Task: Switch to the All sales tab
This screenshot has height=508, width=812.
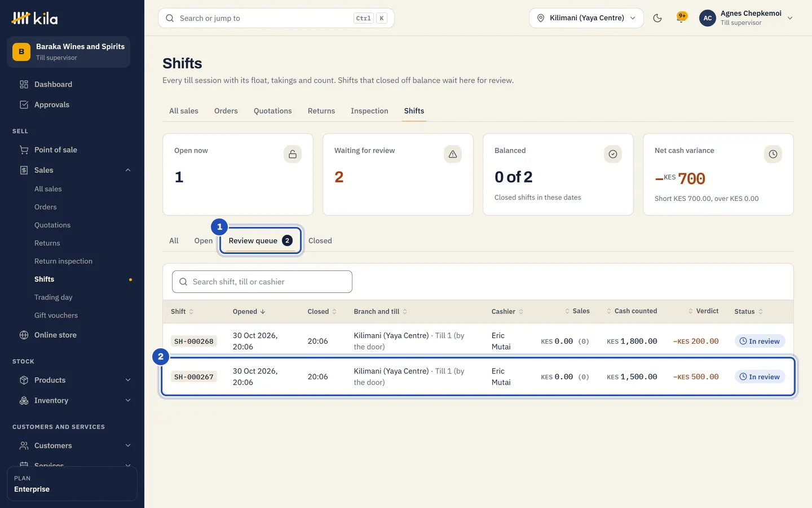Action: click(x=184, y=111)
